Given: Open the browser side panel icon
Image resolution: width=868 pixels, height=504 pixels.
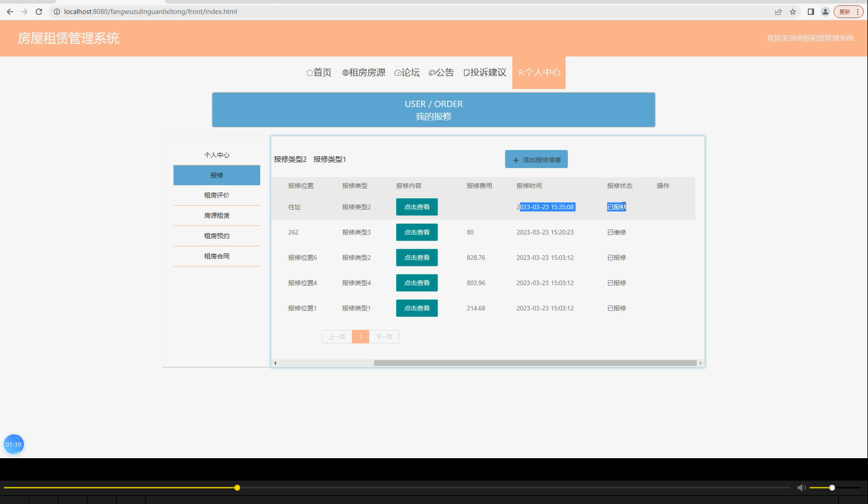Looking at the screenshot, I should click(811, 11).
